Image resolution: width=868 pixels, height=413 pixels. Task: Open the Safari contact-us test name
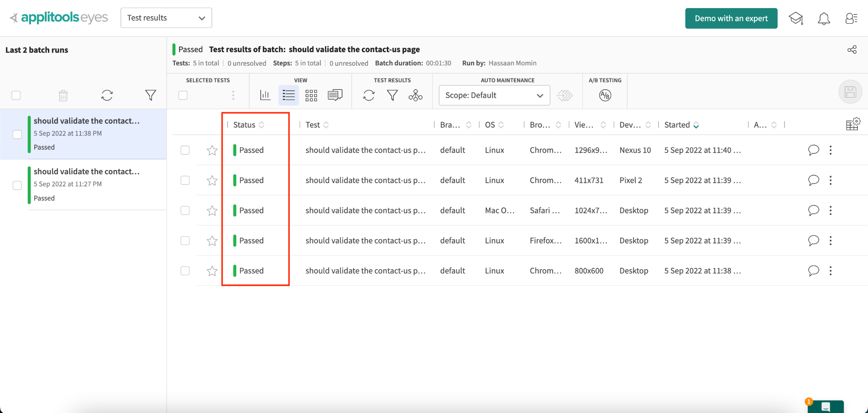pyautogui.click(x=365, y=210)
